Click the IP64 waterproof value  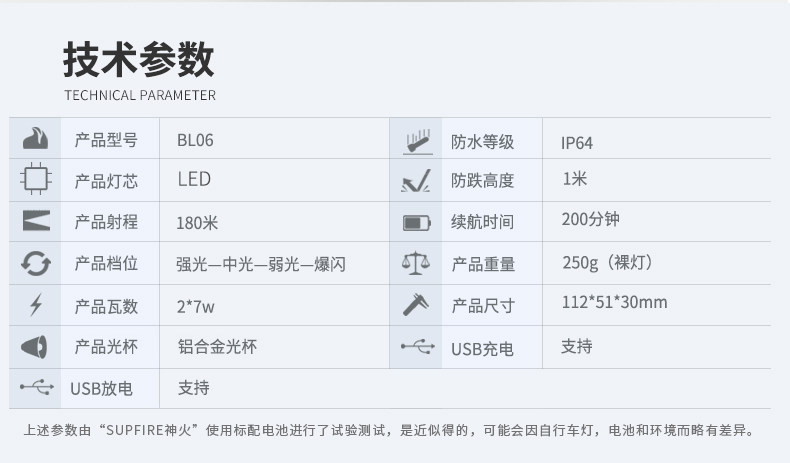pos(577,142)
